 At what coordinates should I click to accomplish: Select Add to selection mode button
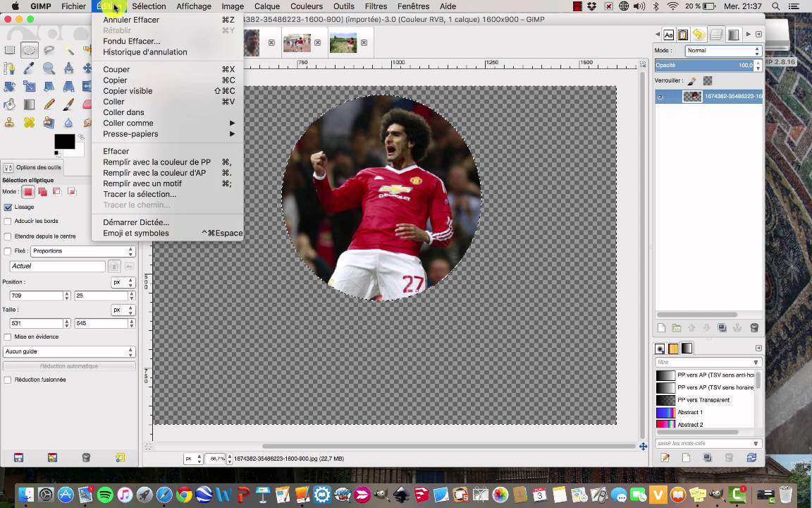[x=42, y=192]
